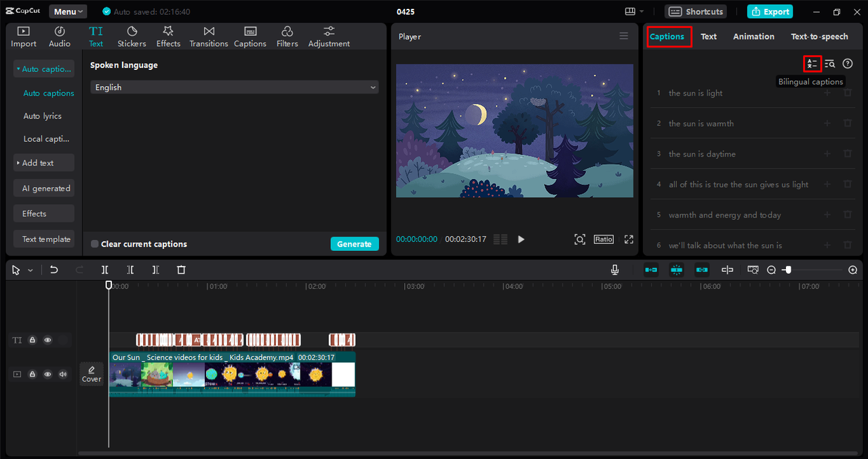Click the player scan-focus zoom icon
Viewport: 868px width, 459px height.
580,239
